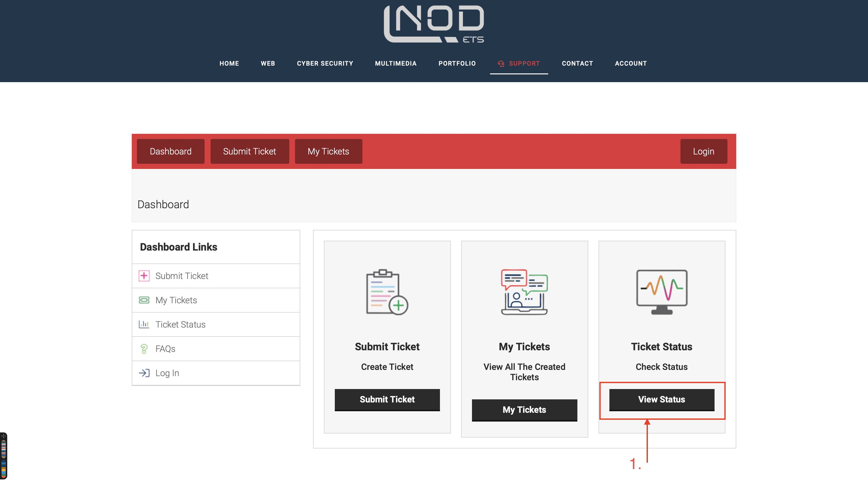
Task: Click the Submit Ticket link in sidebar
Action: coord(181,276)
